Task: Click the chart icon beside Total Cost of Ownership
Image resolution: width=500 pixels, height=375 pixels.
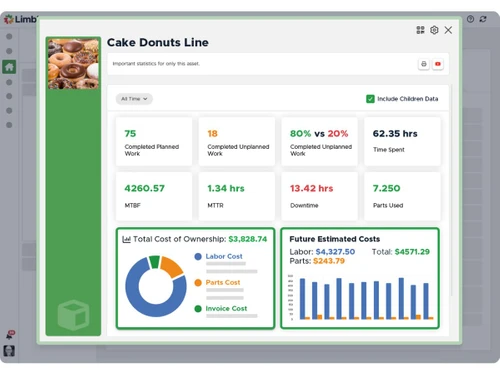Action: 126,239
